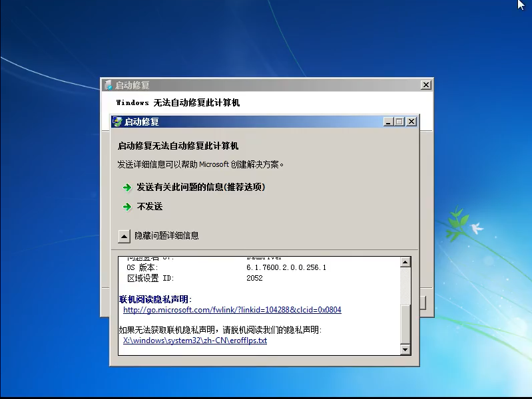Send information about this problem (recommended)
Image resolution: width=532 pixels, height=399 pixels.
200,187
